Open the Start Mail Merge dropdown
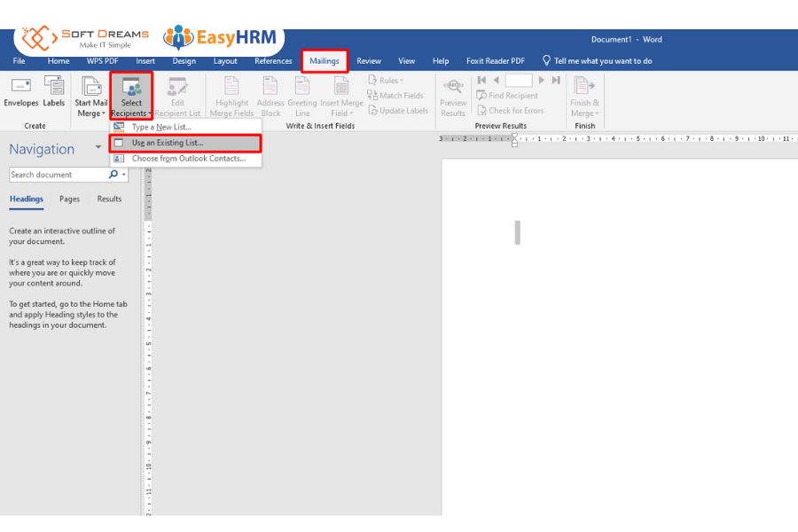This screenshot has height=532, width=798. (x=90, y=97)
